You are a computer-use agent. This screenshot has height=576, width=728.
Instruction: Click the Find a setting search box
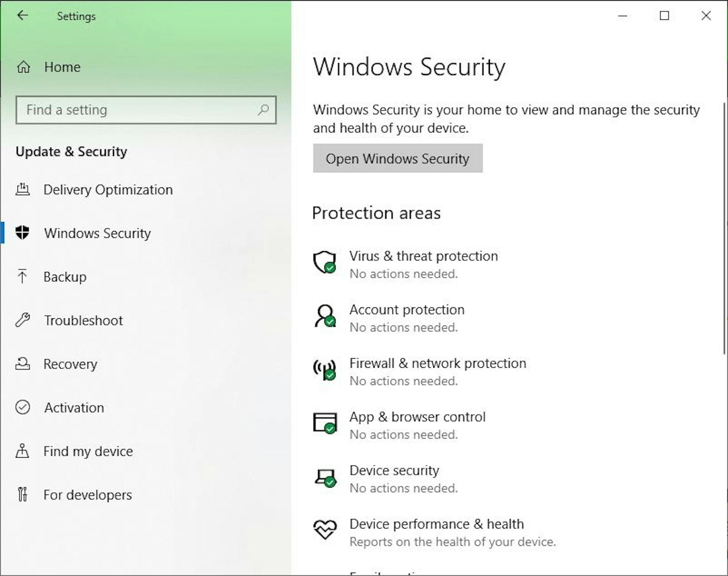click(140, 110)
